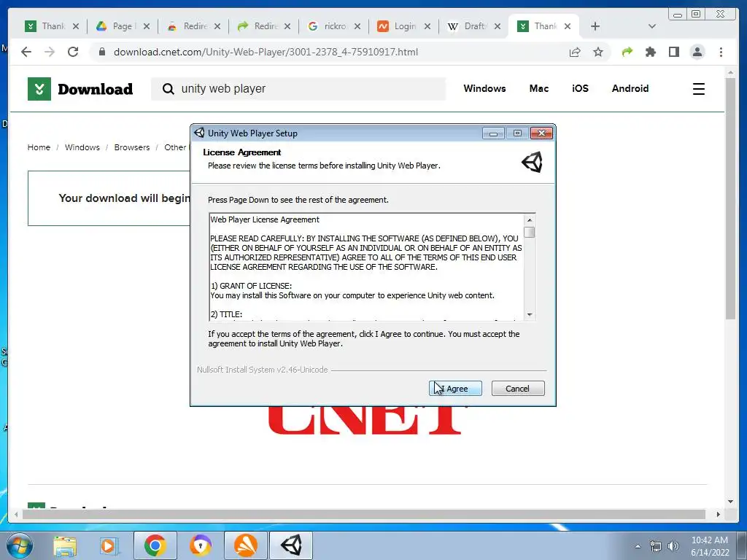Open Chrome taskbar icon

point(155,545)
